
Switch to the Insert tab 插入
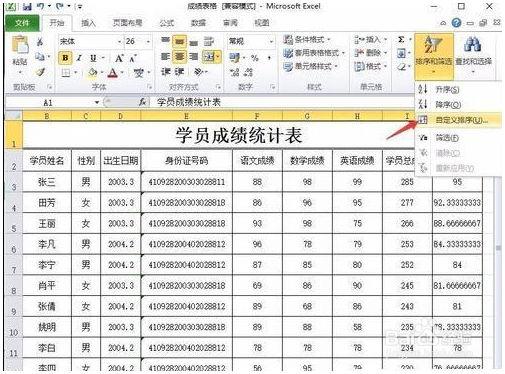(x=88, y=23)
